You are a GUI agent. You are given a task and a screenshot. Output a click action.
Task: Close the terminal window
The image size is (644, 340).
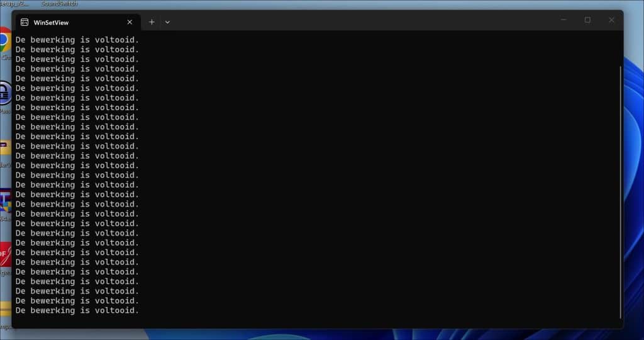point(611,20)
